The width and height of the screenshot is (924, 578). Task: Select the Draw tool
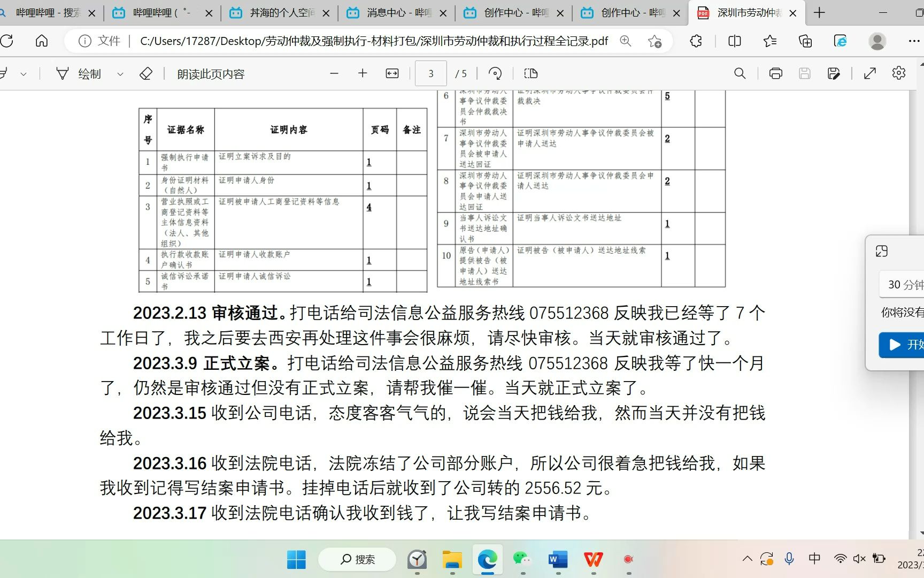(79, 74)
